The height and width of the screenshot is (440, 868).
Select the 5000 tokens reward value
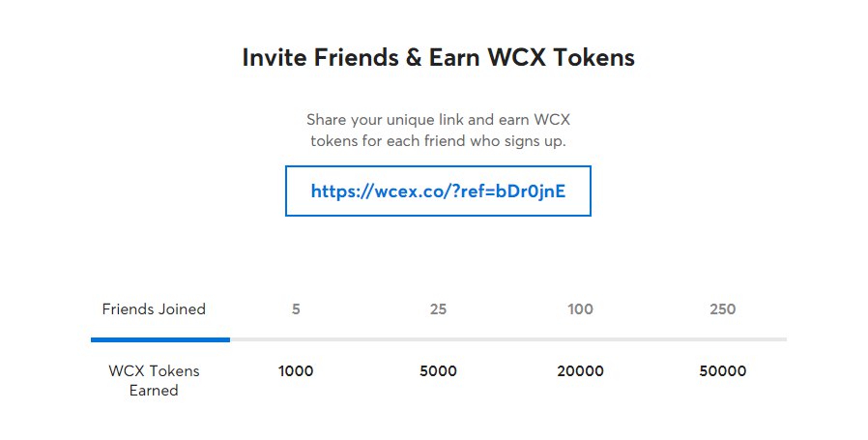[x=438, y=370]
